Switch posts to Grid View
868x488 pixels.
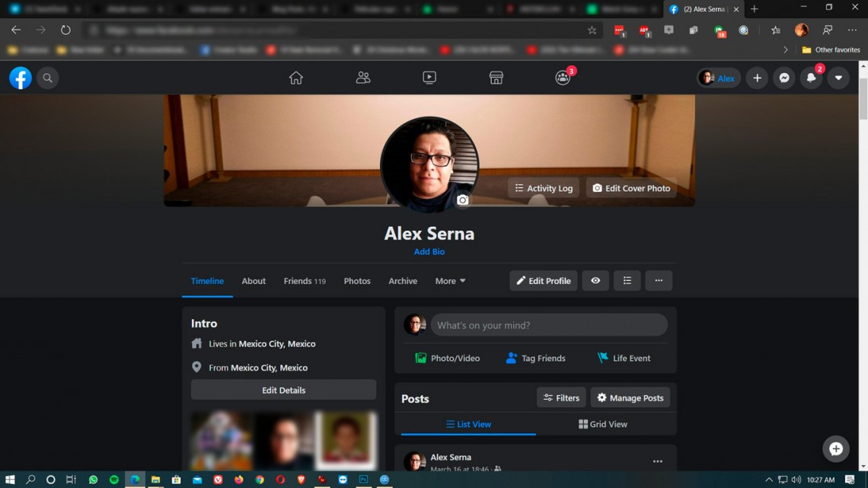[603, 424]
